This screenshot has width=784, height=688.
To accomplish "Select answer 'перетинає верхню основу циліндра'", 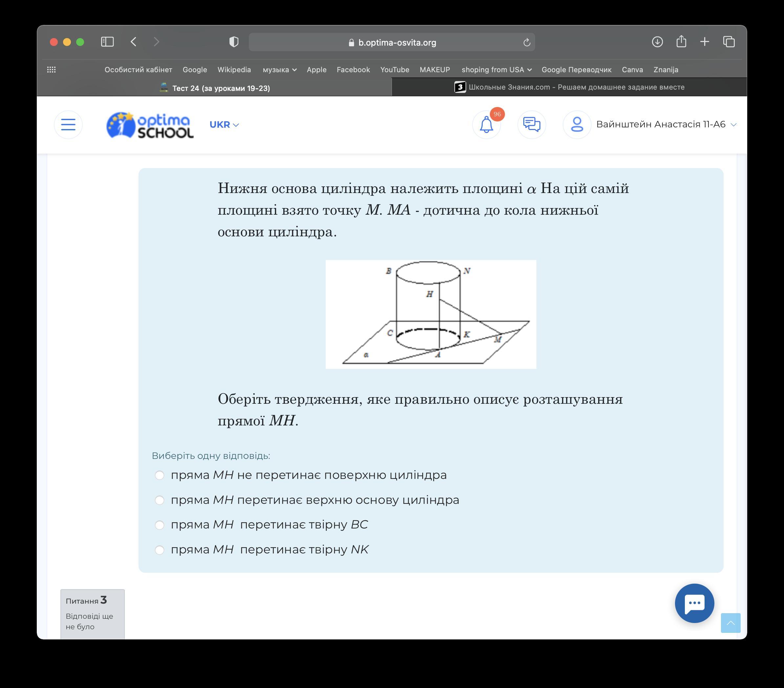I will [x=160, y=501].
